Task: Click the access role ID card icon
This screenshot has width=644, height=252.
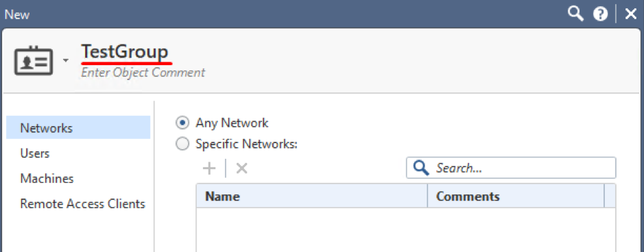Action: pyautogui.click(x=34, y=61)
